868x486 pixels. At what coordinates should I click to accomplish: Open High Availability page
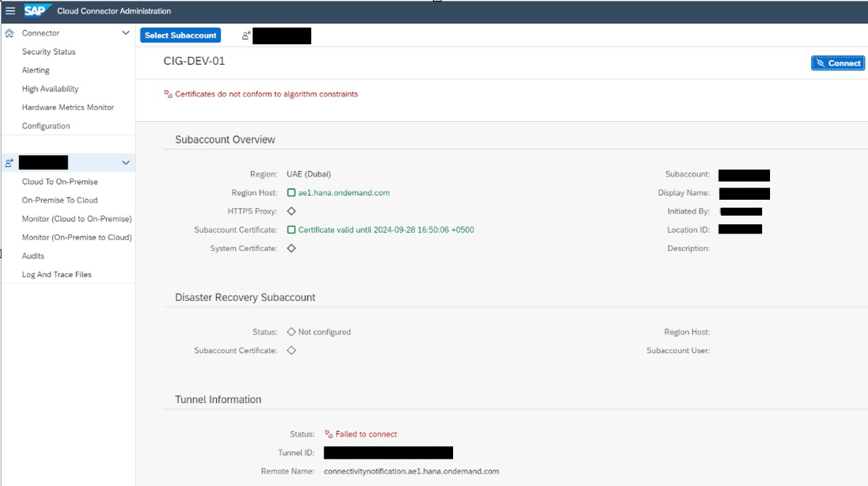50,89
